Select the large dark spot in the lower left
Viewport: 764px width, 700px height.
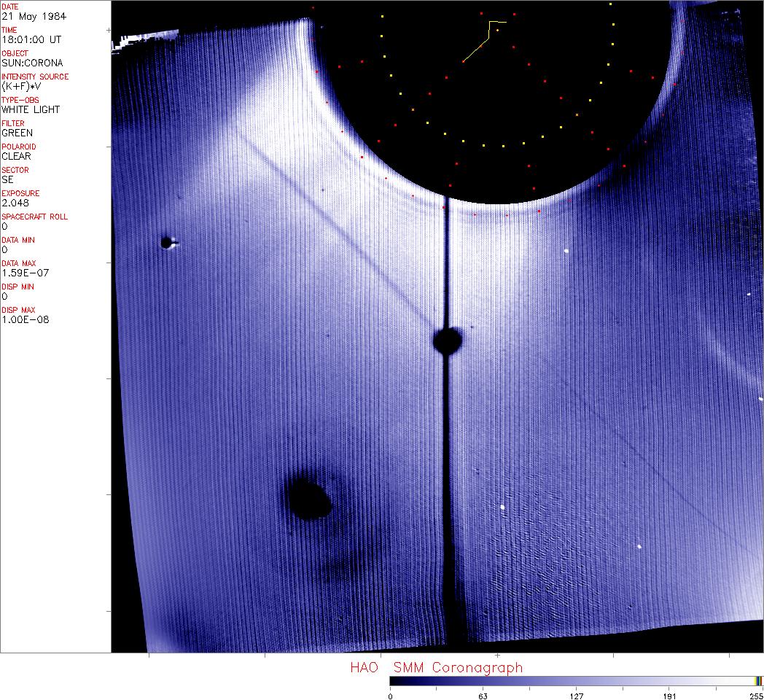click(x=309, y=499)
